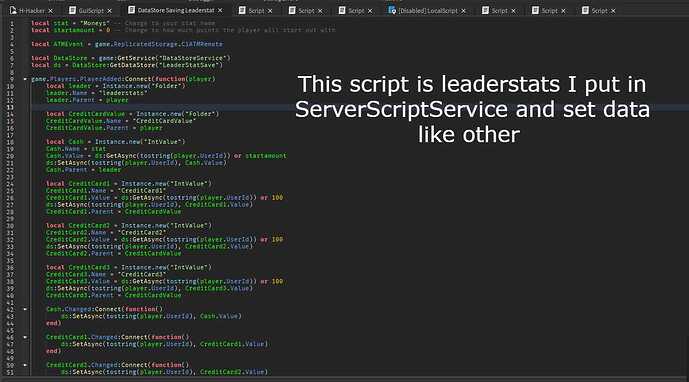Collapse the Cash.Changed function fold arrow
689x382 pixels.
pos(25,309)
